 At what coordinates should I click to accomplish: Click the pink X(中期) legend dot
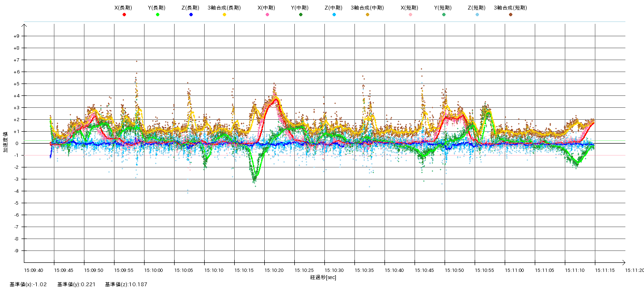267,15
